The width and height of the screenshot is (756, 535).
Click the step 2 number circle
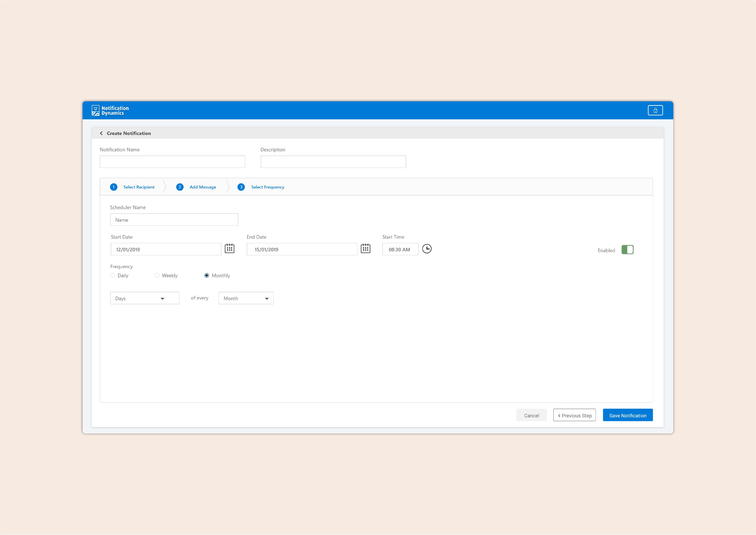[x=180, y=187]
